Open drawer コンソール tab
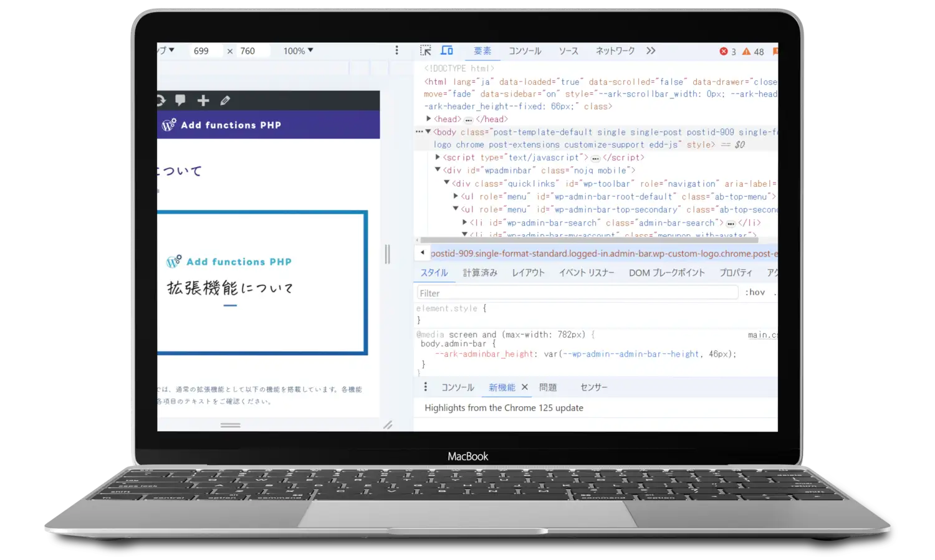The image size is (935, 560). click(458, 387)
